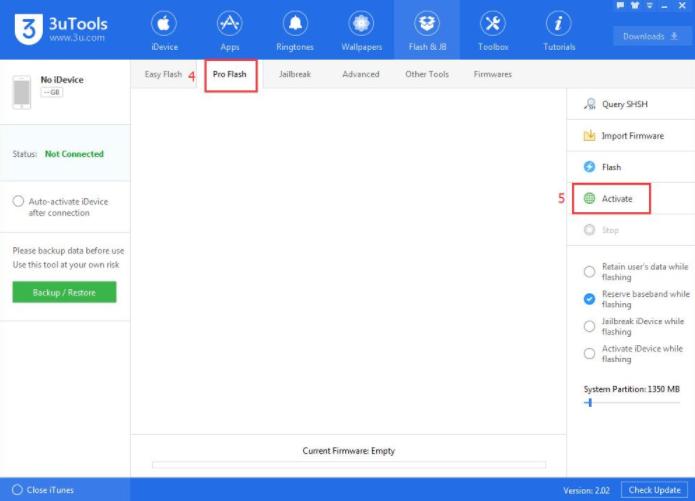Image resolution: width=695 pixels, height=501 pixels.
Task: Click the No iDevice label
Action: coord(62,80)
